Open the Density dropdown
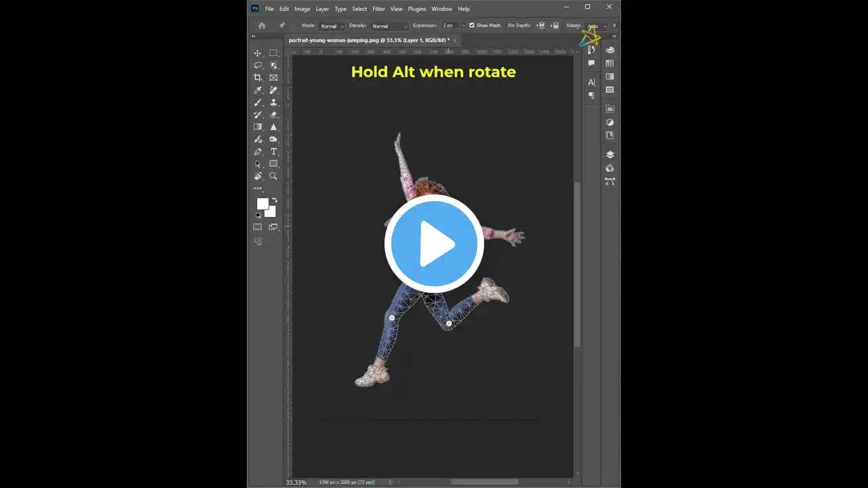 (390, 26)
